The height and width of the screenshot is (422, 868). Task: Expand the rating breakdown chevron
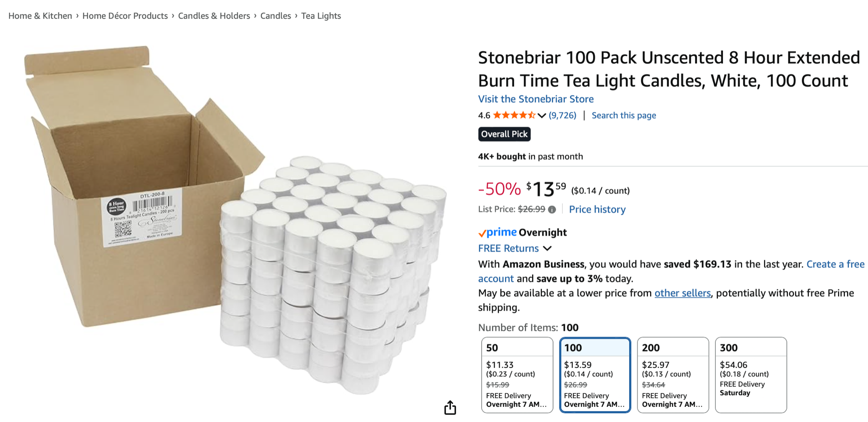pyautogui.click(x=542, y=116)
